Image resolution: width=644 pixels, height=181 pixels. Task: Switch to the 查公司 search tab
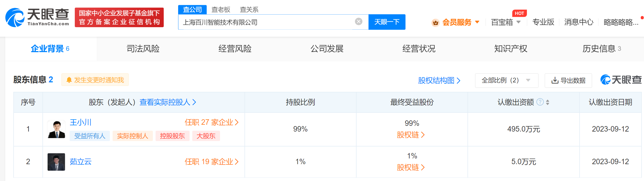192,10
